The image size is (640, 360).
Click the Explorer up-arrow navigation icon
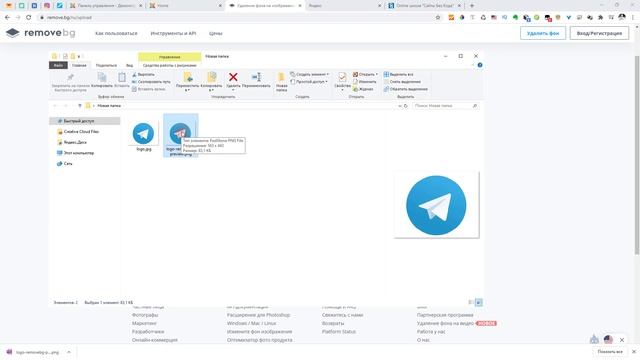tap(80, 106)
